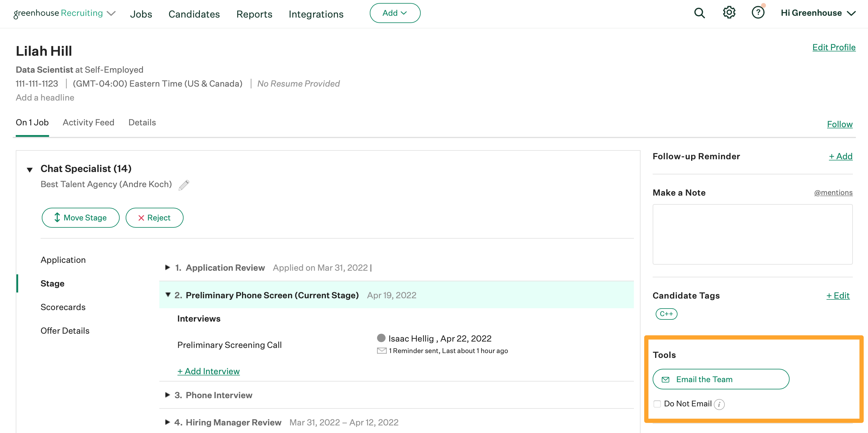Click the info icon next to Do Not Email
The height and width of the screenshot is (433, 868).
point(719,404)
